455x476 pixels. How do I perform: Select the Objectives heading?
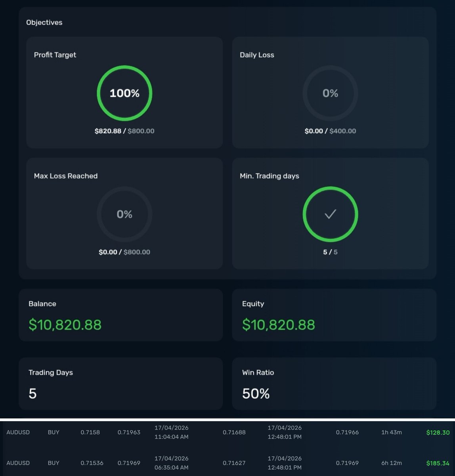[x=44, y=23]
